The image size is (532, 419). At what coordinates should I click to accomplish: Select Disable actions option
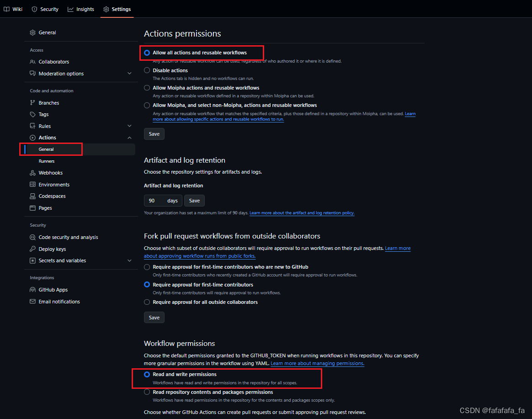pos(147,70)
